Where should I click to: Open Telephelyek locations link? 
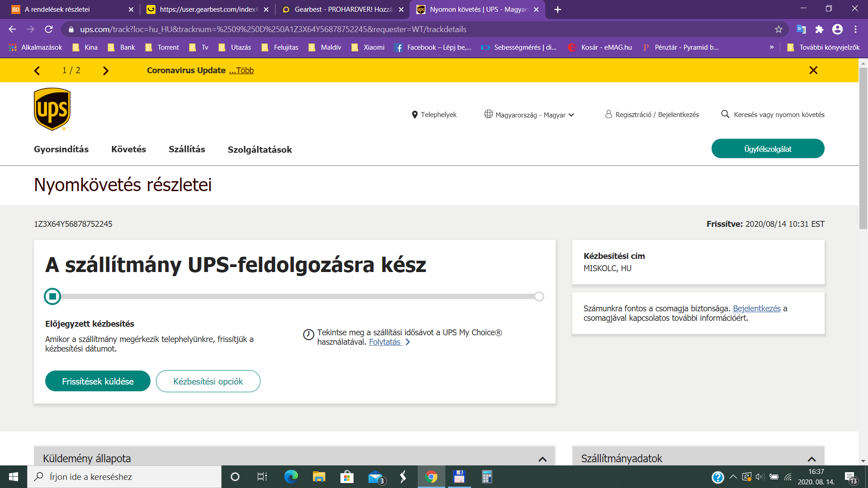click(434, 115)
